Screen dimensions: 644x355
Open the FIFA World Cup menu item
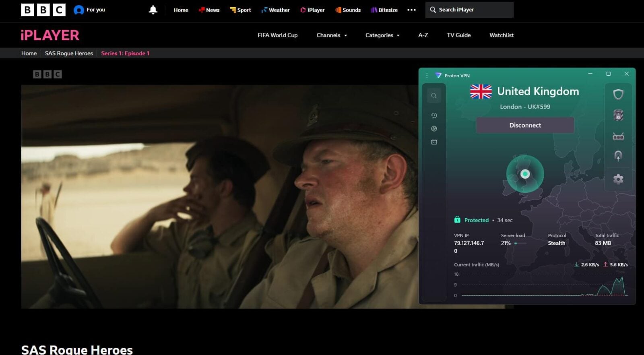[x=278, y=35]
